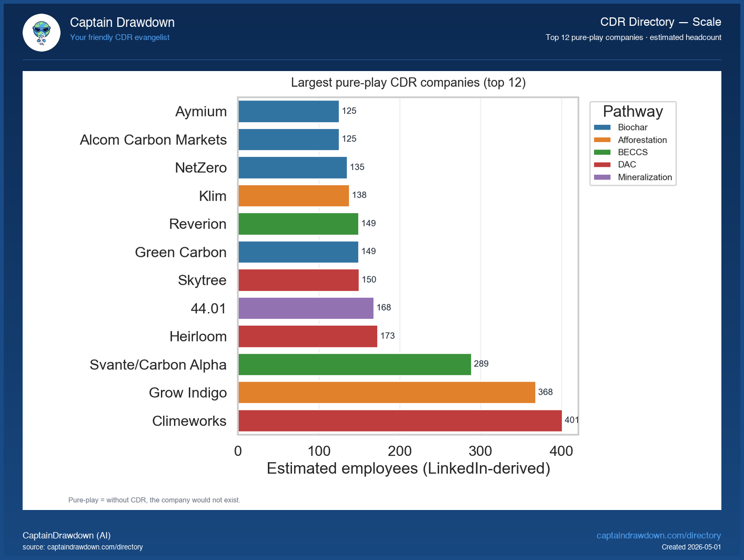Click the Afforestation orange legend swatch
Viewport: 744px width, 560px height.
coord(602,140)
